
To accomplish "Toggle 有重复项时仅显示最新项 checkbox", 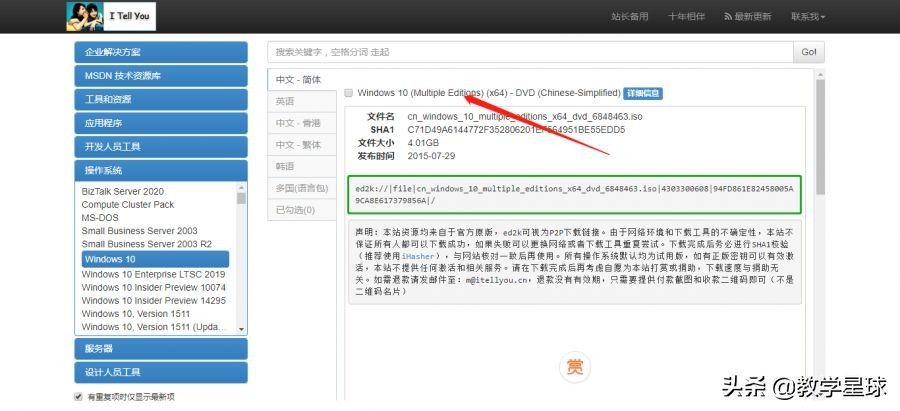I will (x=78, y=396).
